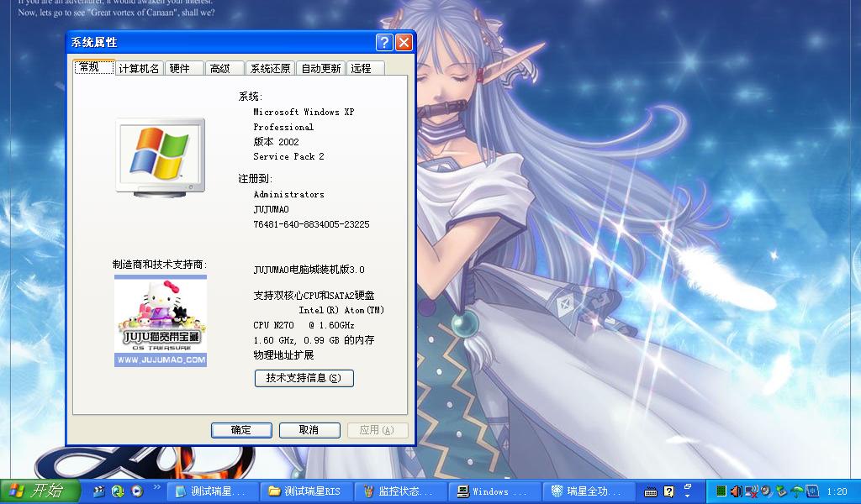
Task: Confirm with the 确定 button
Action: click(x=241, y=430)
